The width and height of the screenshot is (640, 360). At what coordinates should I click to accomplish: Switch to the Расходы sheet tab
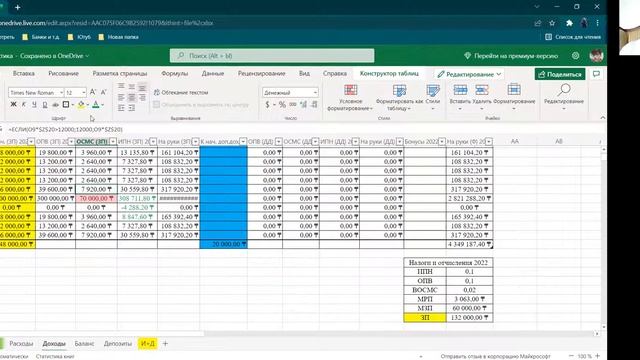tap(21, 344)
